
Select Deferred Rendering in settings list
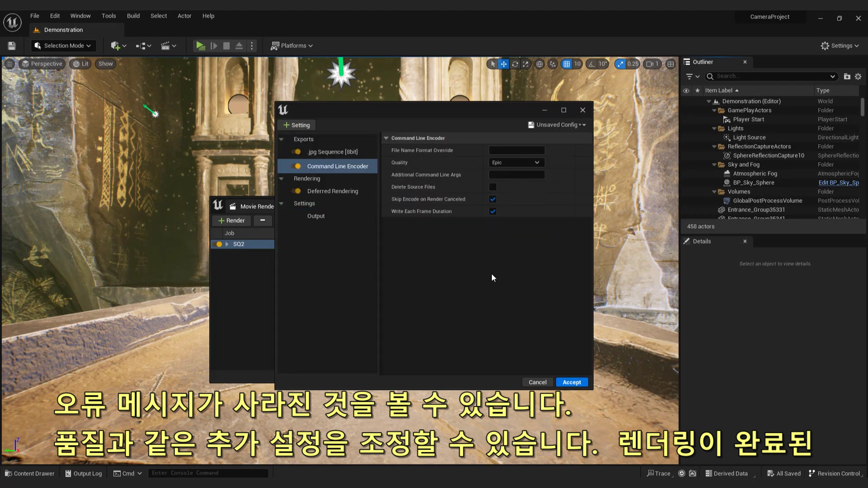point(332,191)
